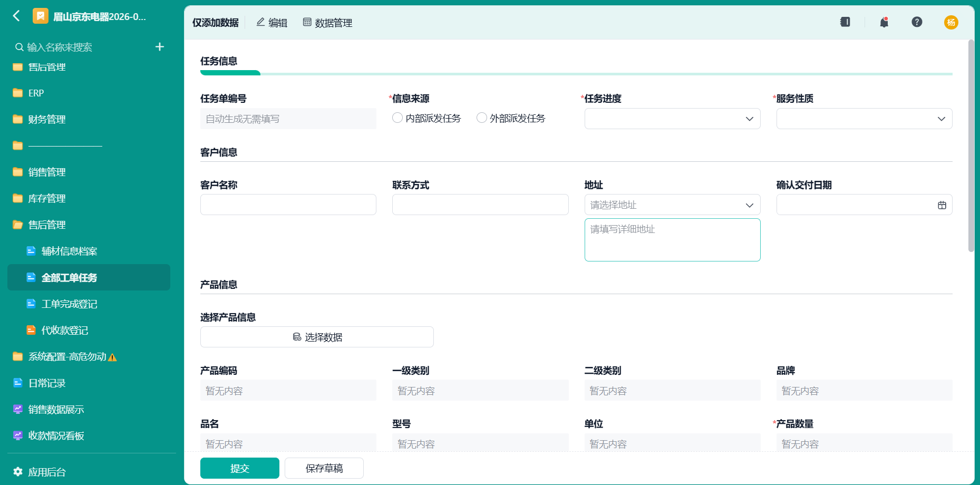
Task: Click the 保存草稿 button
Action: (324, 468)
